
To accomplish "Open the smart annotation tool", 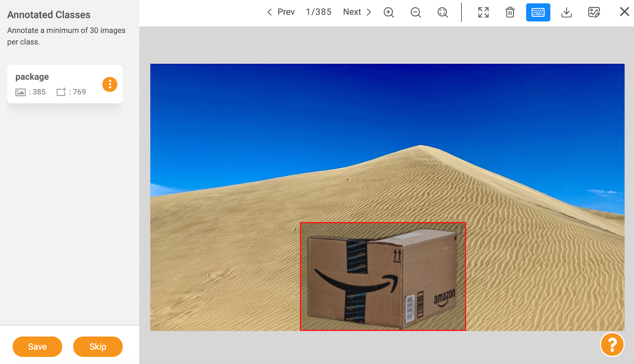I will [593, 12].
